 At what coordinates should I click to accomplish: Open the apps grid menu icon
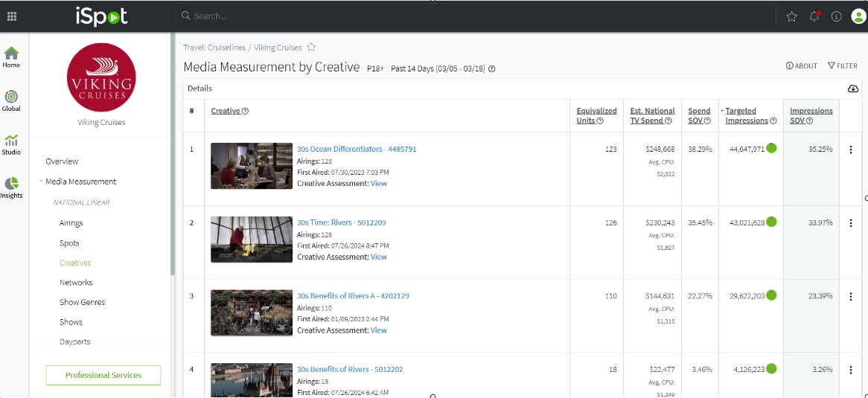click(12, 16)
